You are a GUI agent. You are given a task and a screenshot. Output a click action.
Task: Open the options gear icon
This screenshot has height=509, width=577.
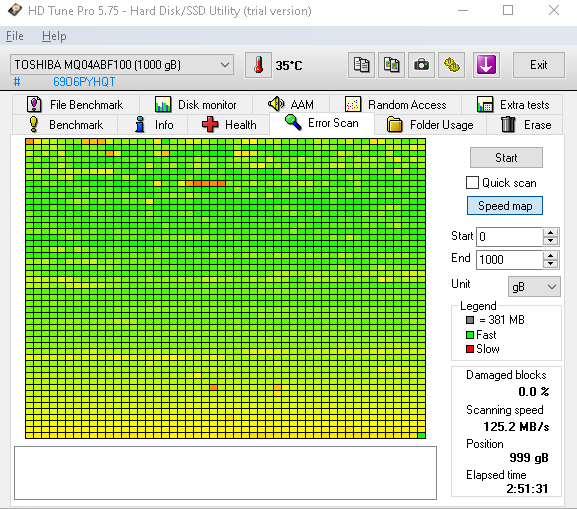pos(452,65)
